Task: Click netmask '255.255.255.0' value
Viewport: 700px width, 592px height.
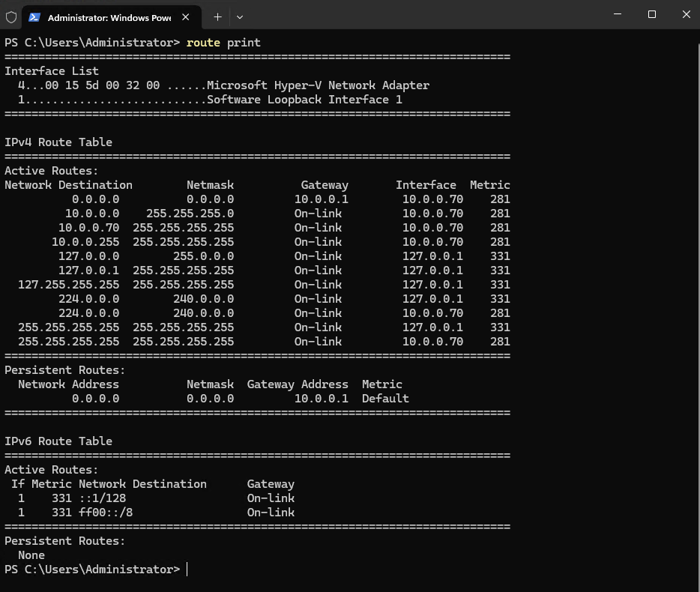Action: (x=190, y=214)
